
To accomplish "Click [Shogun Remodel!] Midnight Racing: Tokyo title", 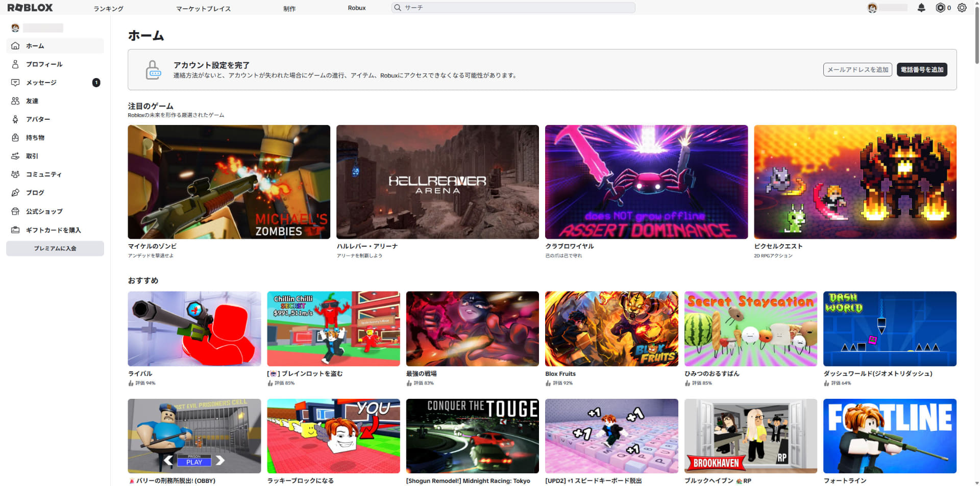I will (x=468, y=481).
